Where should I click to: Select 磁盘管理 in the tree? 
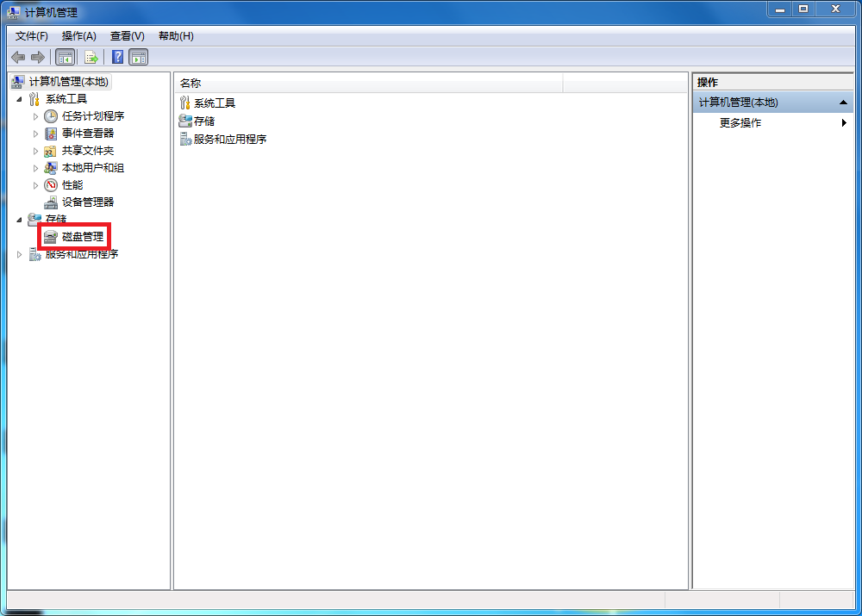82,237
